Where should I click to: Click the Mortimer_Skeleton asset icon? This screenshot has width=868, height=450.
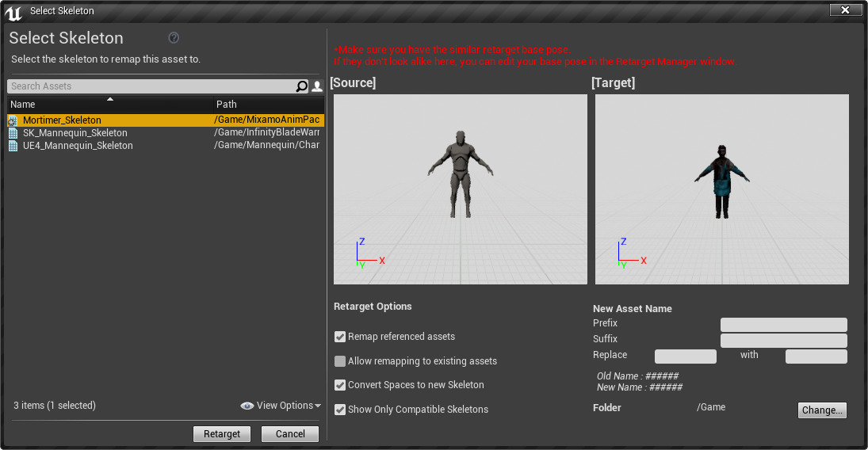coord(13,120)
